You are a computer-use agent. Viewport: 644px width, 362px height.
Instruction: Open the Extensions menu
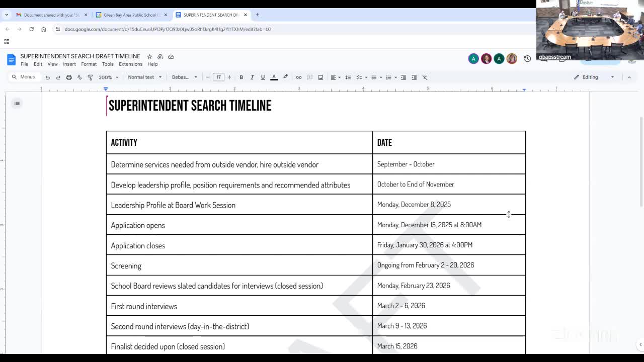[x=130, y=64]
